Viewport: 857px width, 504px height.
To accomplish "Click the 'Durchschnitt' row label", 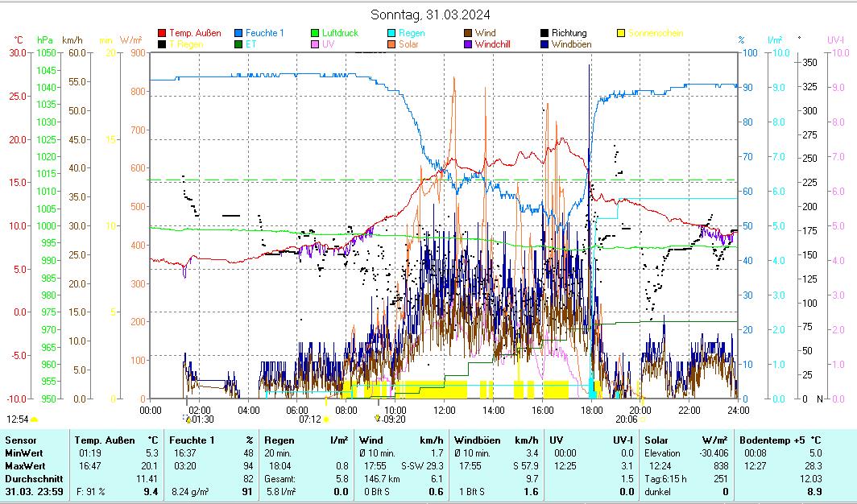I will (x=35, y=479).
